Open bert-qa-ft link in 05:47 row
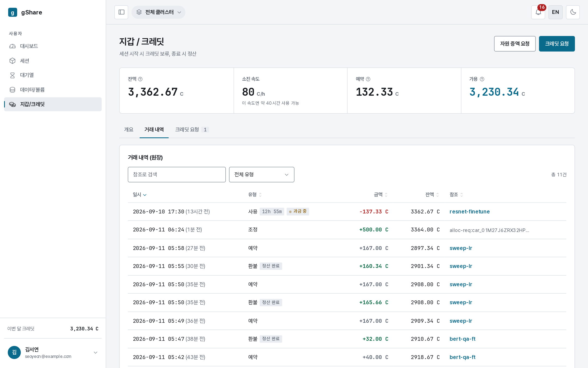 463,339
